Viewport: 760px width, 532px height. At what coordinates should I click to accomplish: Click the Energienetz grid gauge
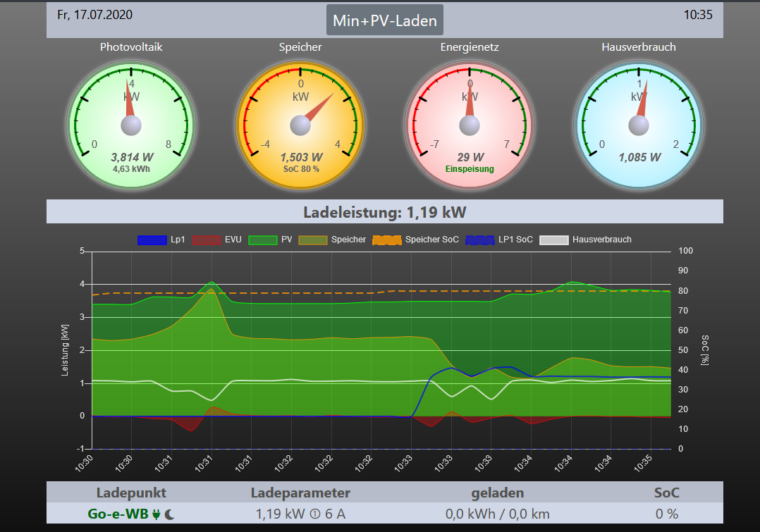470,124
